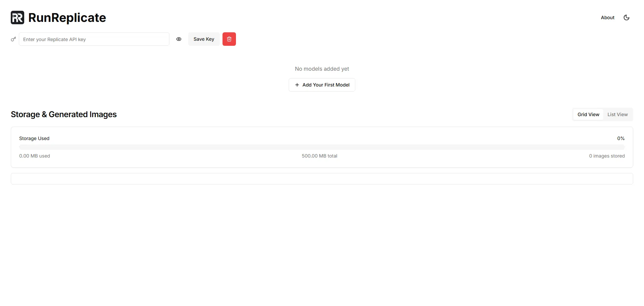The height and width of the screenshot is (306, 644).
Task: Click the Storage Used label
Action: pos(34,138)
